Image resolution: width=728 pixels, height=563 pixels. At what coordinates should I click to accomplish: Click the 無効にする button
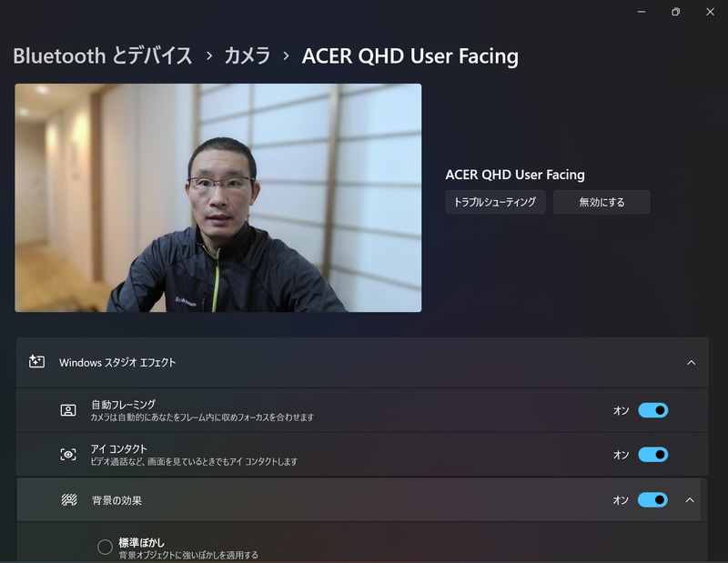(x=602, y=202)
